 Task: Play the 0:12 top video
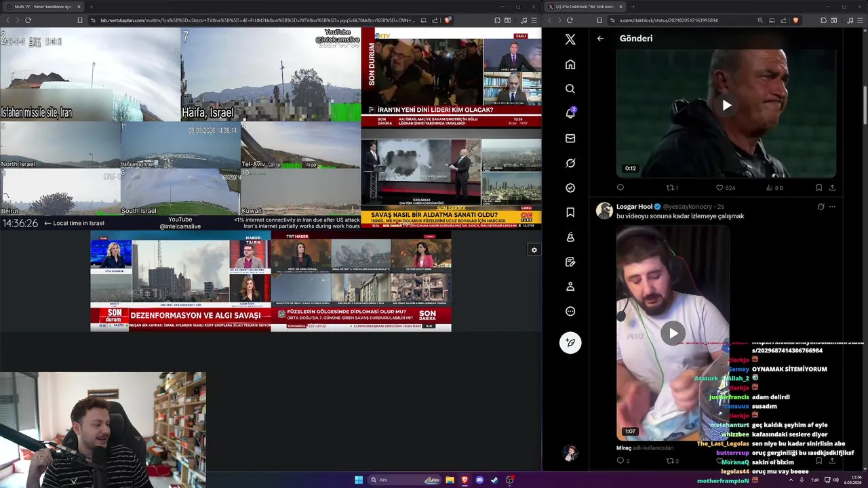click(726, 105)
